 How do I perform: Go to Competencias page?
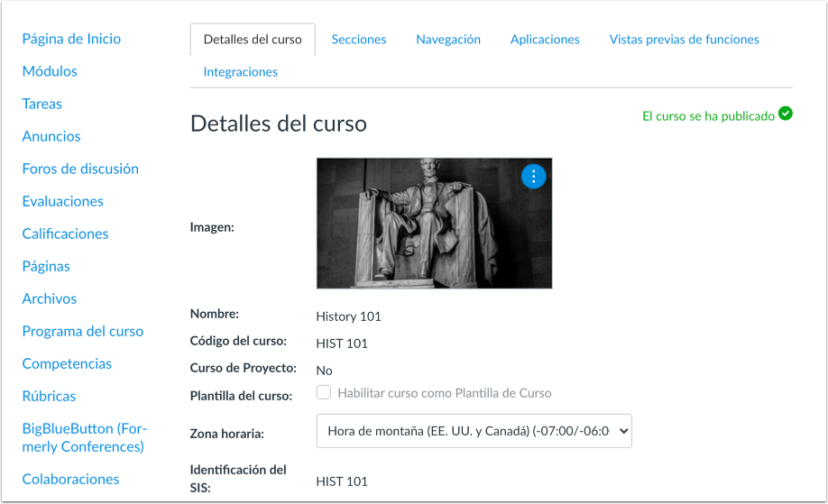coord(67,364)
